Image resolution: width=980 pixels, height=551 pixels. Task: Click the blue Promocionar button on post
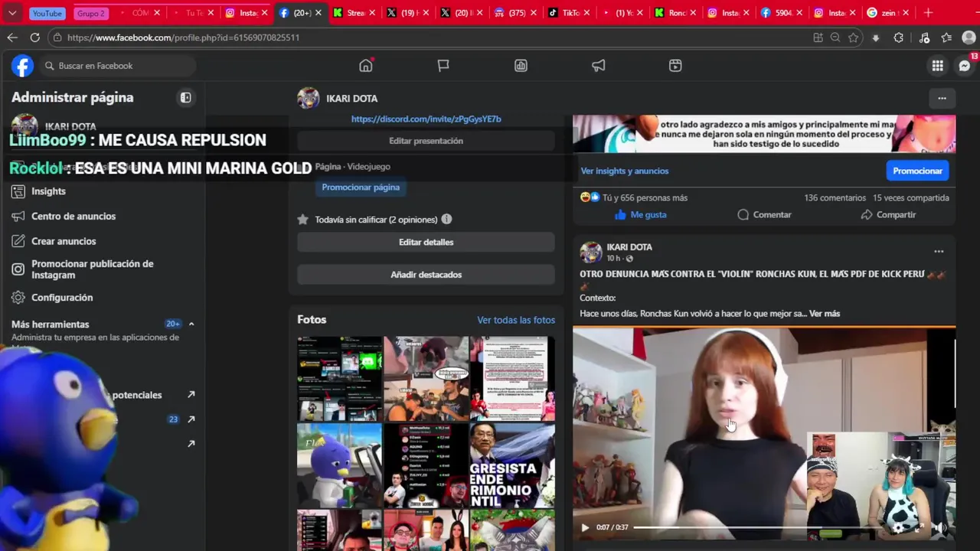tap(917, 171)
